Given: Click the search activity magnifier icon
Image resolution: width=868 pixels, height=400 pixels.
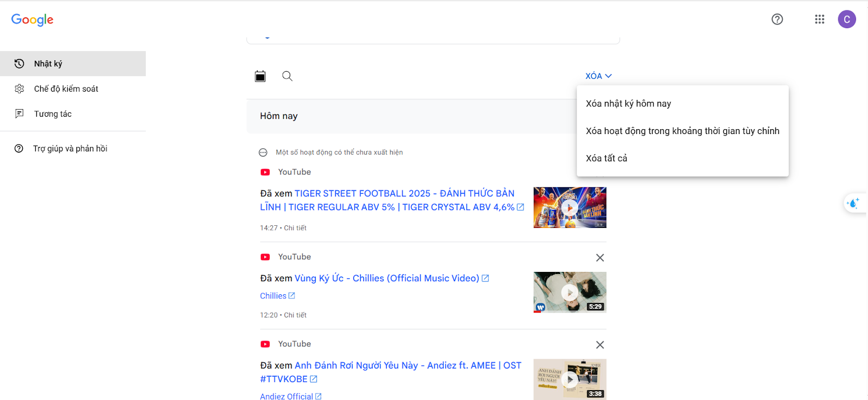Looking at the screenshot, I should 288,76.
